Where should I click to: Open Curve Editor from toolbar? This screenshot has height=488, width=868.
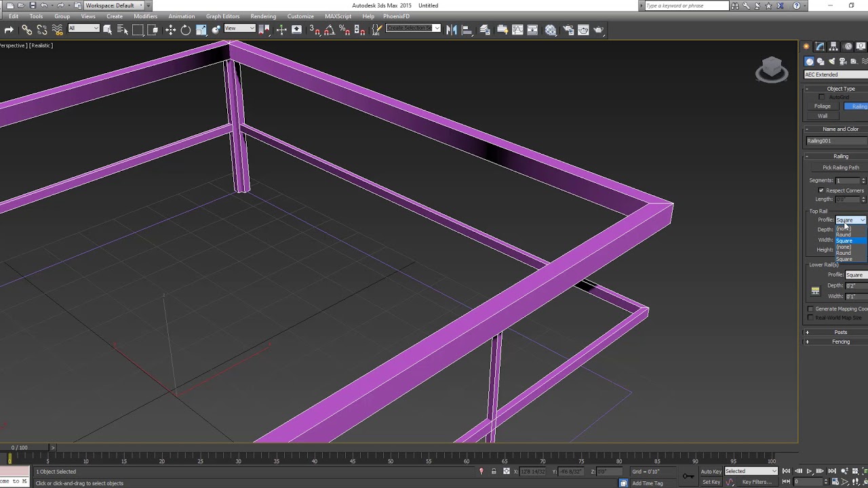(518, 30)
